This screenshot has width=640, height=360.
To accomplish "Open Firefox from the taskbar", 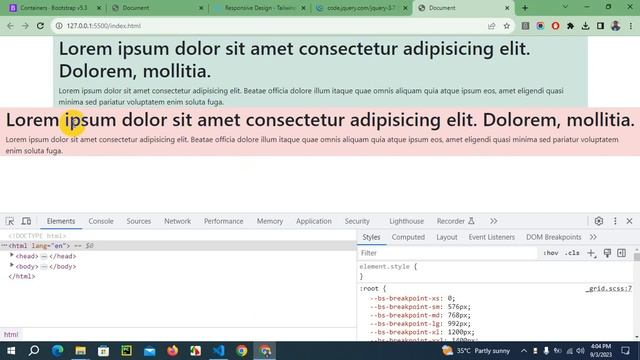I will click(x=172, y=351).
